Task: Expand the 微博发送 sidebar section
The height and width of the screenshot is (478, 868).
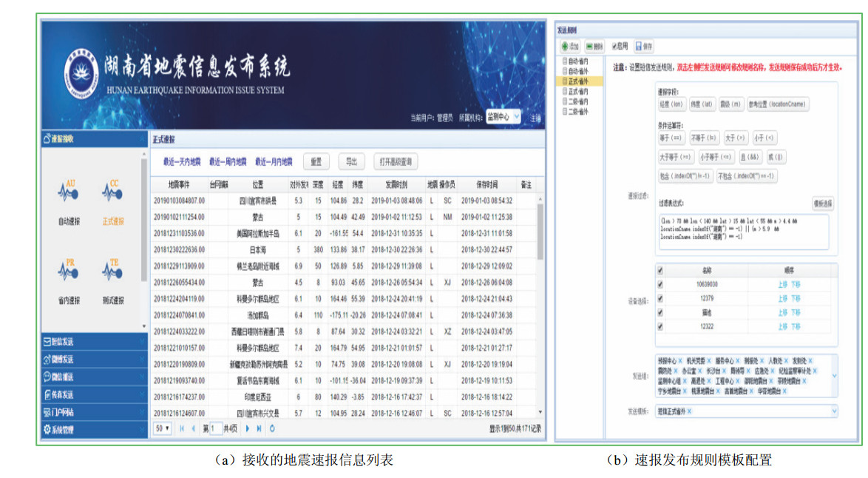Action: pyautogui.click(x=94, y=360)
